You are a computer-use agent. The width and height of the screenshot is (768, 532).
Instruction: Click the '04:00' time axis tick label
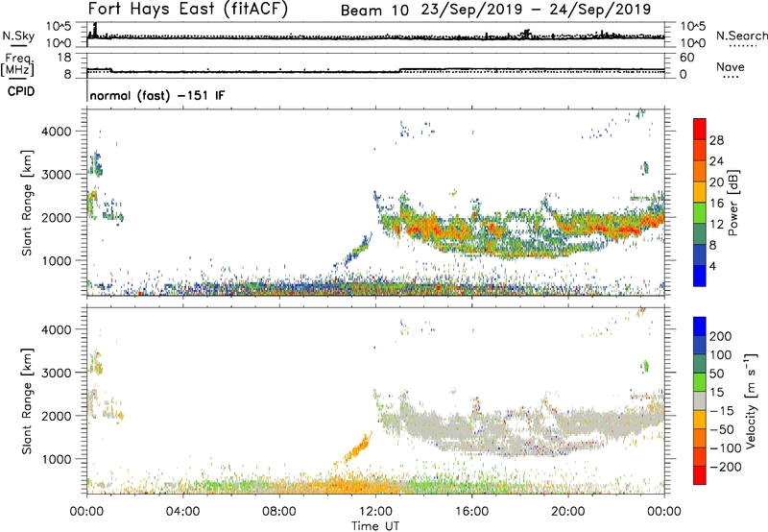click(182, 512)
